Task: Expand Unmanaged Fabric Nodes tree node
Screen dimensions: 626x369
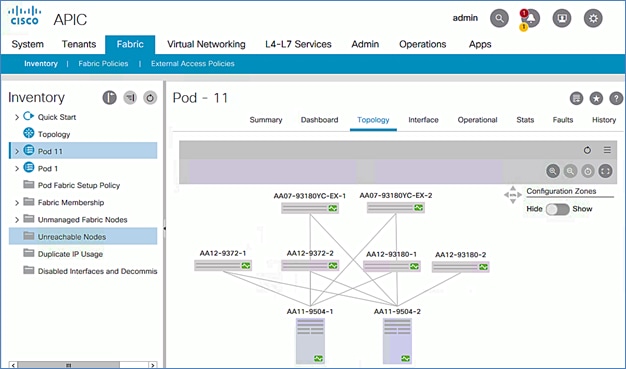Action: tap(17, 220)
